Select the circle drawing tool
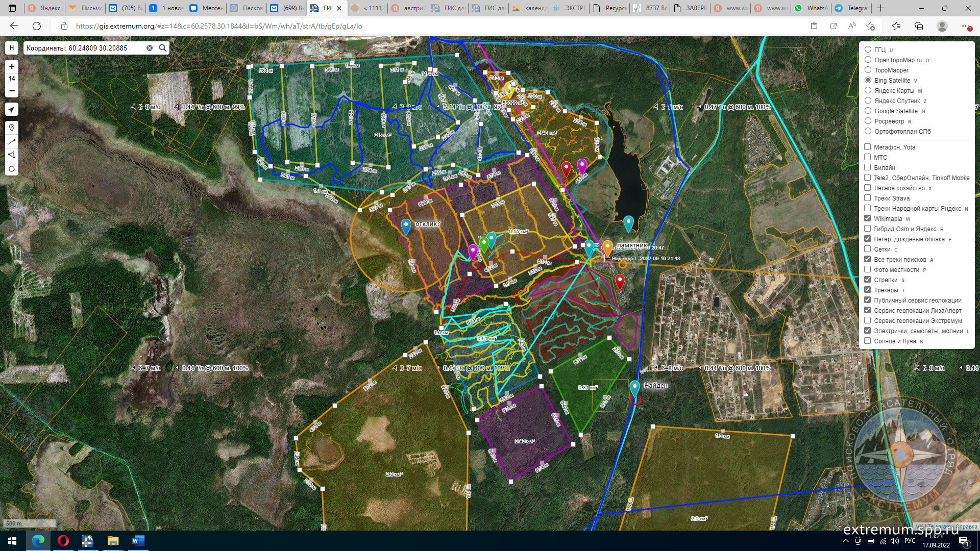This screenshot has height=551, width=980. pos(12,169)
